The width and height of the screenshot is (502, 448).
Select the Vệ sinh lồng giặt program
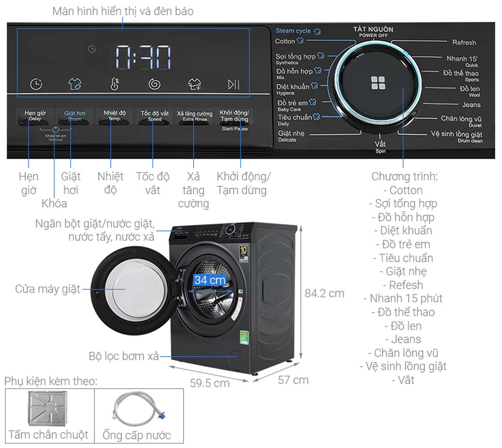[456, 134]
